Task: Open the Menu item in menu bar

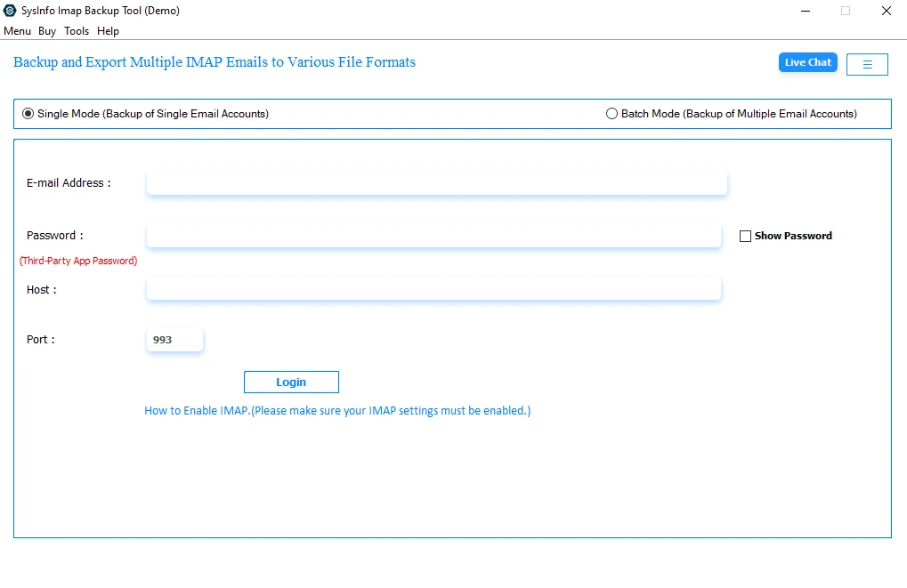Action: [17, 30]
